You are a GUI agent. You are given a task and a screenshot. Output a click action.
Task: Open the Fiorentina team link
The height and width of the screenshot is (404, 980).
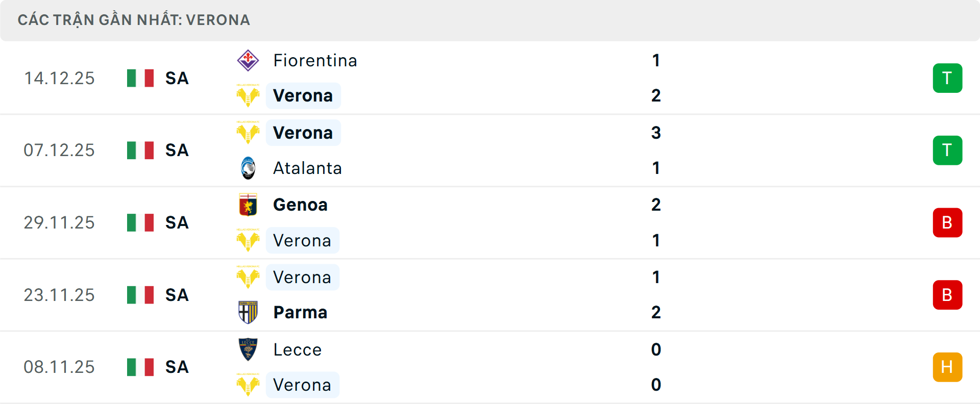(315, 61)
